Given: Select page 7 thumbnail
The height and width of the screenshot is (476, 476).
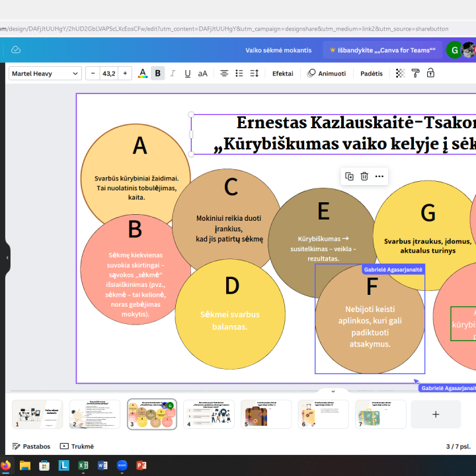Looking at the screenshot, I should (381, 415).
